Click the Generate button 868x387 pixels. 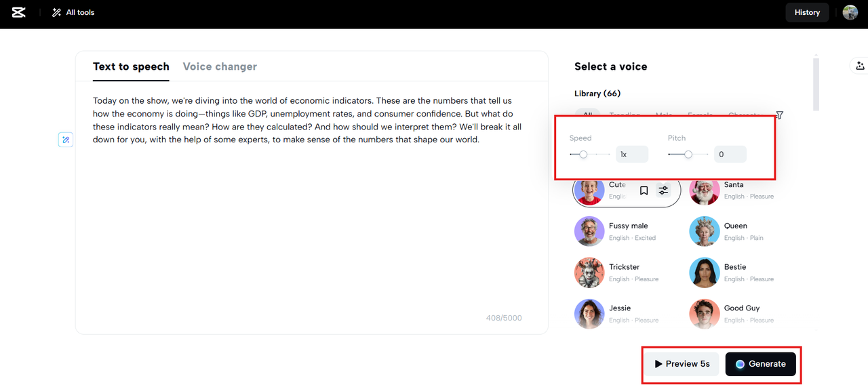click(x=759, y=364)
